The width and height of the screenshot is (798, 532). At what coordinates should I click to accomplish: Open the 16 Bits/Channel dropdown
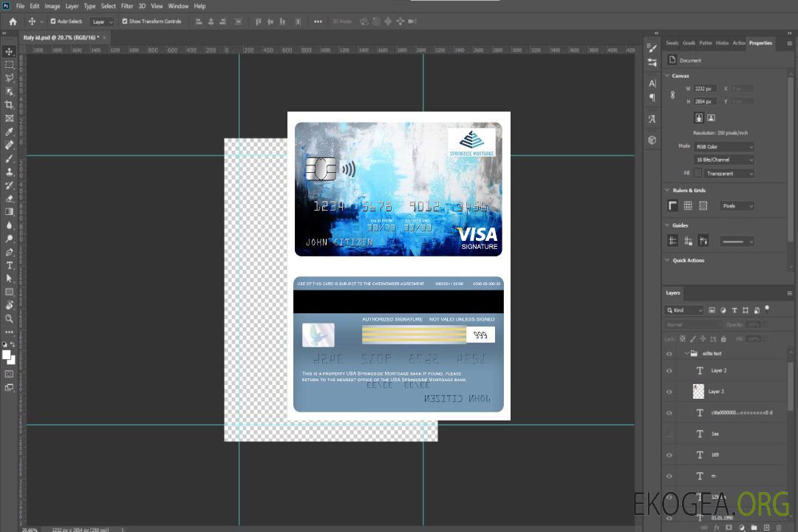[x=723, y=160]
